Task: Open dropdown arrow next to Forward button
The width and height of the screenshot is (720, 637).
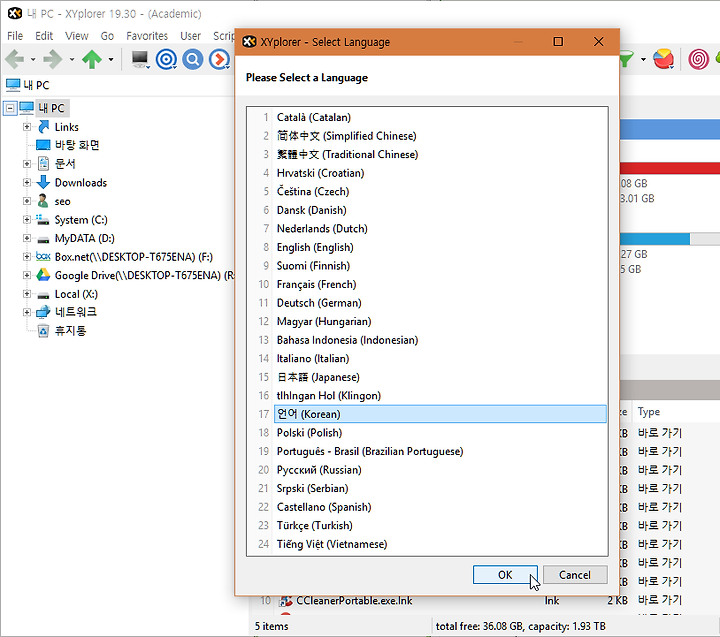Action: tap(72, 60)
